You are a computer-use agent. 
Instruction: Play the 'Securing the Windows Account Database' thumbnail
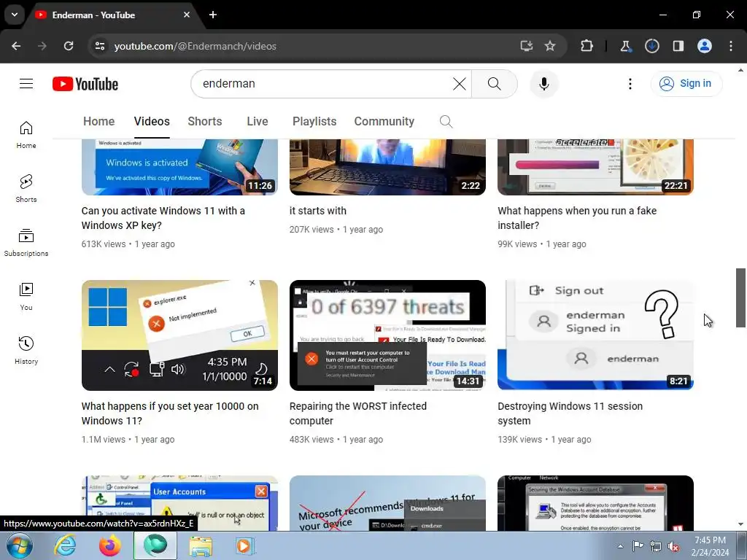tap(595, 503)
